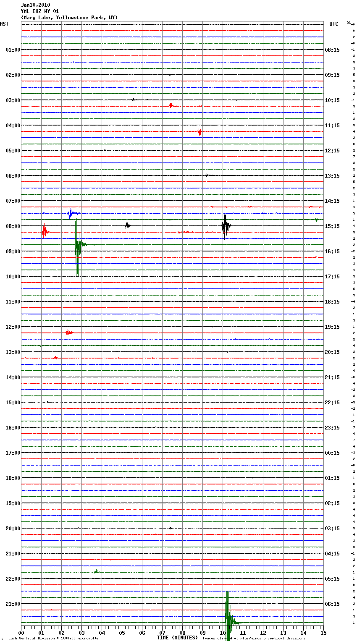Click the 10:15 UTC time label
Screen dimensions: 357x644
[332, 100]
